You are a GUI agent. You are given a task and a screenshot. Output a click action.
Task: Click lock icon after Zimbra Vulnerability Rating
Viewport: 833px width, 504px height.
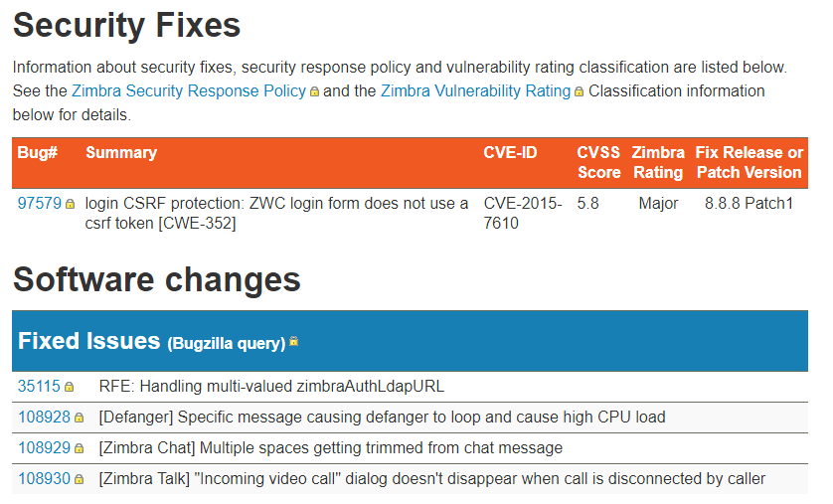[x=580, y=91]
